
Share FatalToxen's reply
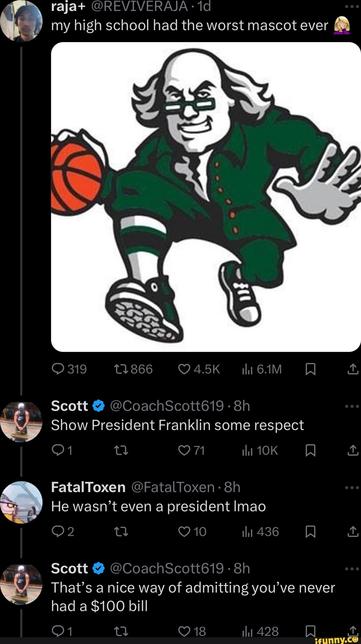(353, 532)
